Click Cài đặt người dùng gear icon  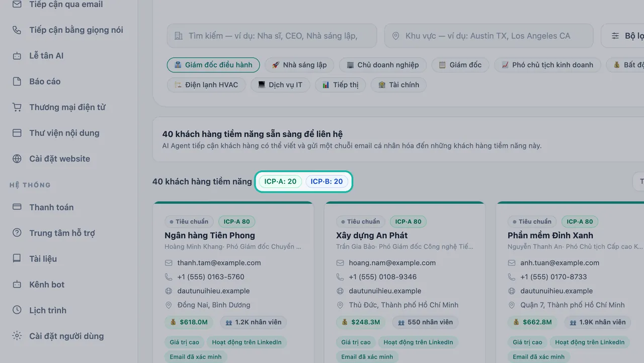(17, 336)
